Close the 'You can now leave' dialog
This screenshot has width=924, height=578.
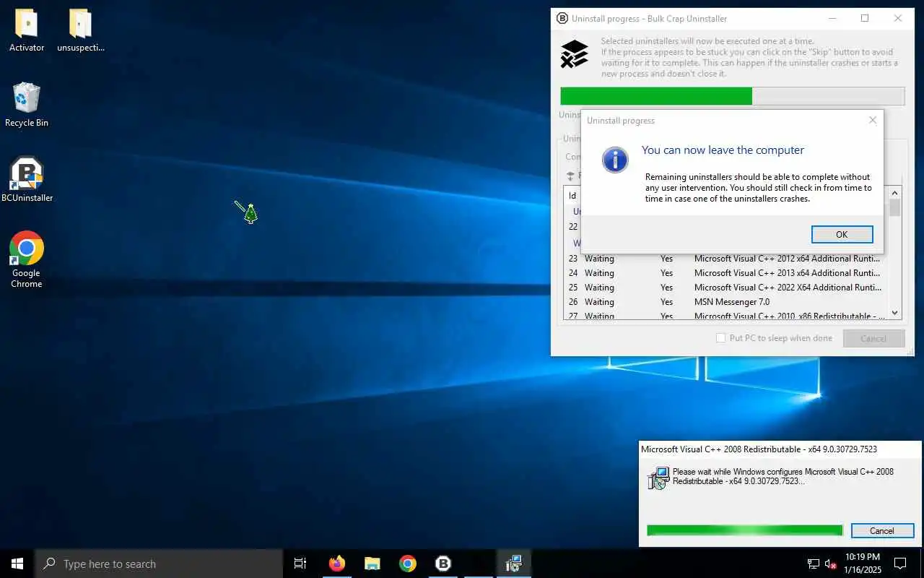tap(873, 120)
